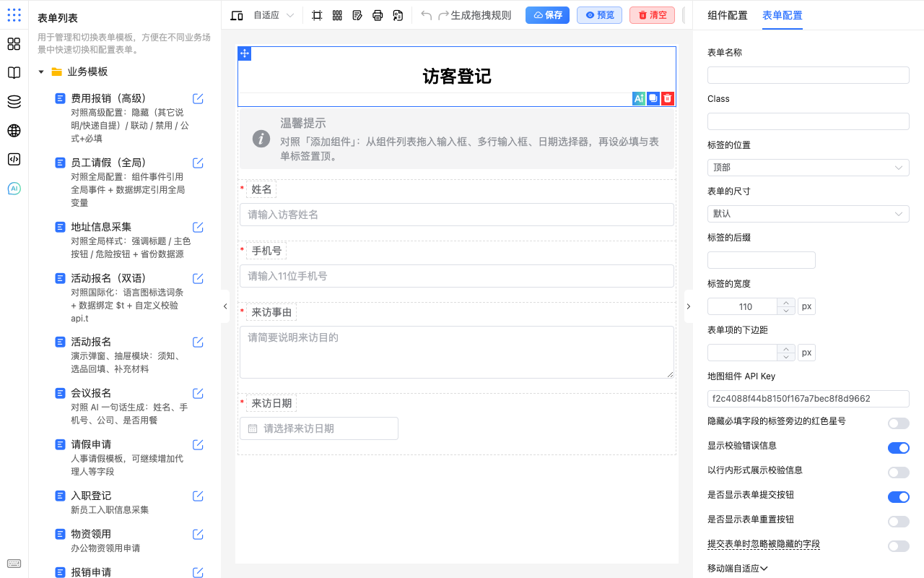Click the device adapt icon in toolbar
This screenshot has width=924, height=578.
[236, 15]
